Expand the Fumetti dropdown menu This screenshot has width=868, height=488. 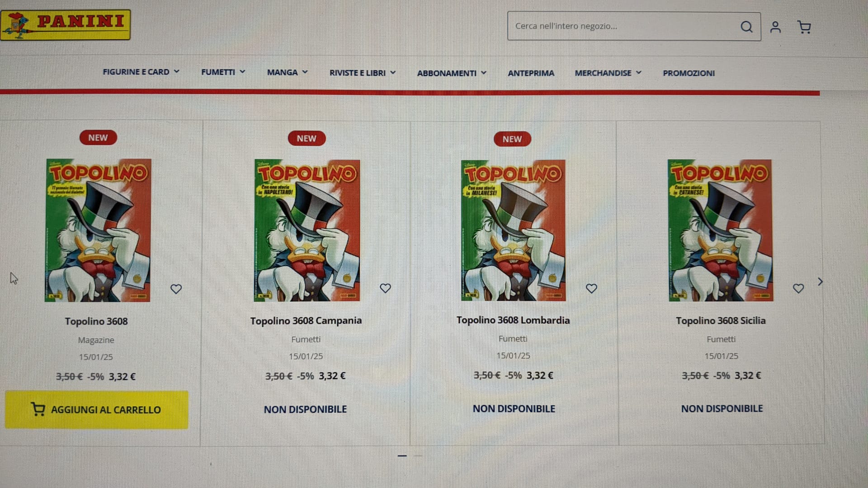[223, 72]
